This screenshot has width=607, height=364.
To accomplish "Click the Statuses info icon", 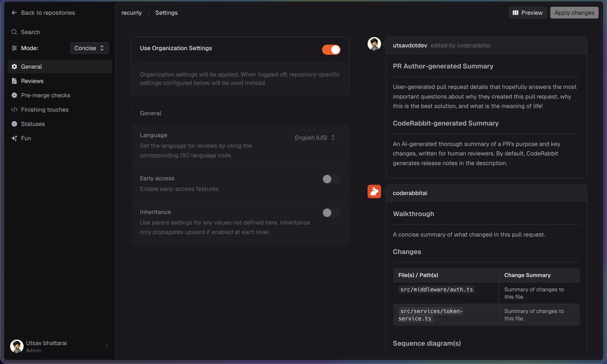I will pyautogui.click(x=14, y=124).
